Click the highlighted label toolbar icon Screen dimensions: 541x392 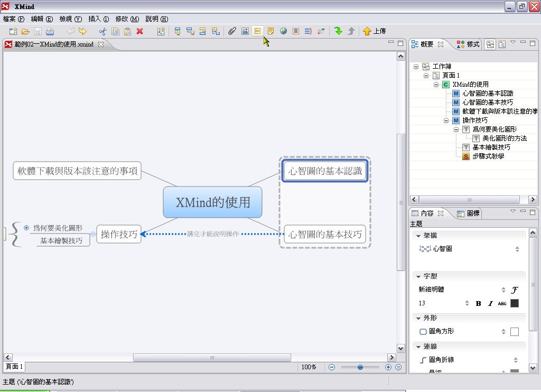[x=257, y=31]
